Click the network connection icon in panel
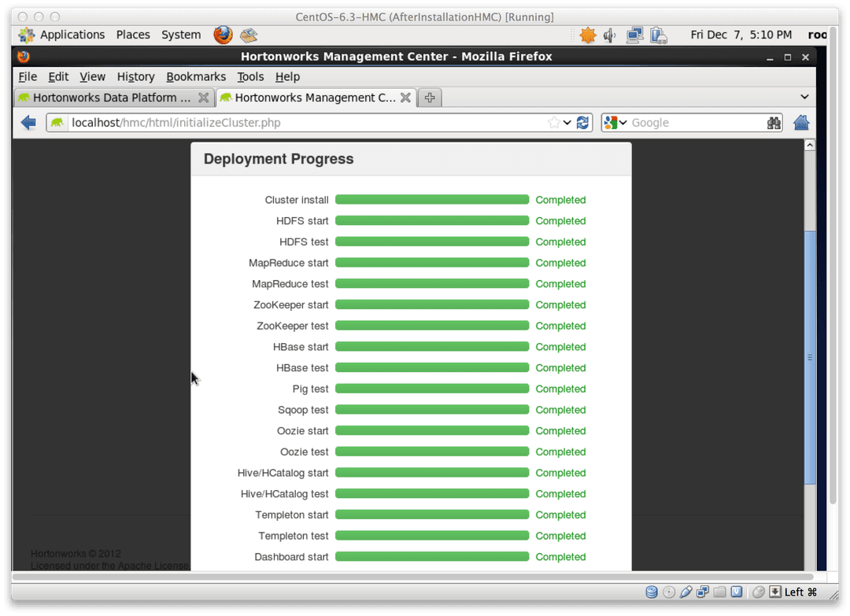The width and height of the screenshot is (850, 616). 634,35
